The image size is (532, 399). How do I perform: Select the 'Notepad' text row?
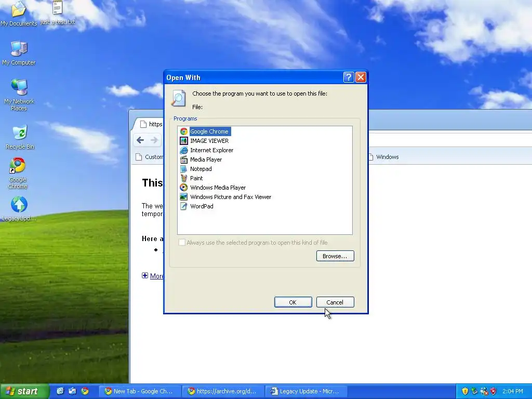(201, 169)
